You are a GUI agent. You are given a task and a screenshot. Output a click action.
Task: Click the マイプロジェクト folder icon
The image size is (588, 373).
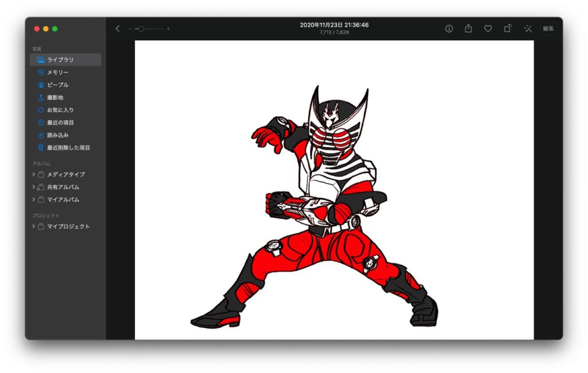click(x=41, y=226)
